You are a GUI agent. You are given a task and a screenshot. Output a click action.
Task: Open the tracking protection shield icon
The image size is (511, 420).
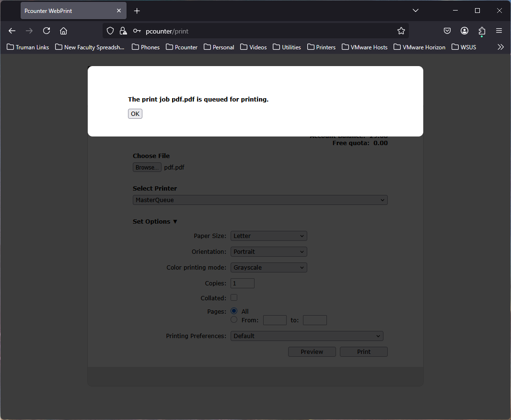pos(110,31)
